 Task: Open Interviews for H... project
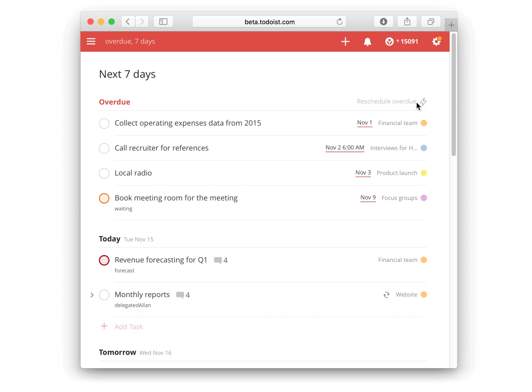[394, 148]
